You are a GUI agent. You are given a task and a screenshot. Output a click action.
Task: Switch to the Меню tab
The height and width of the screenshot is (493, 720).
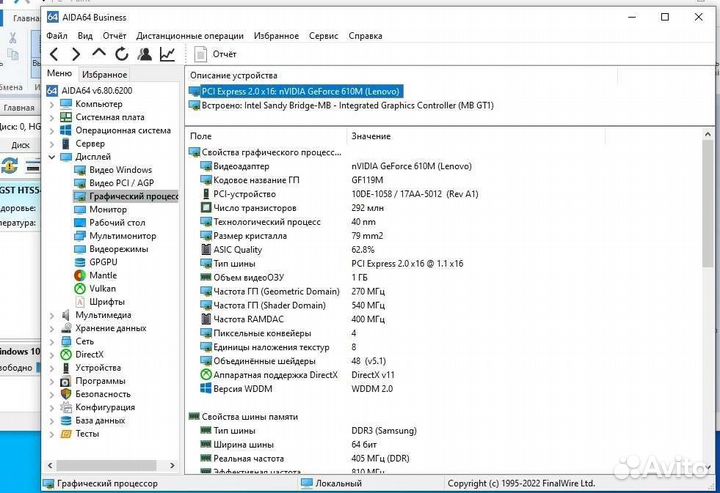(x=59, y=73)
